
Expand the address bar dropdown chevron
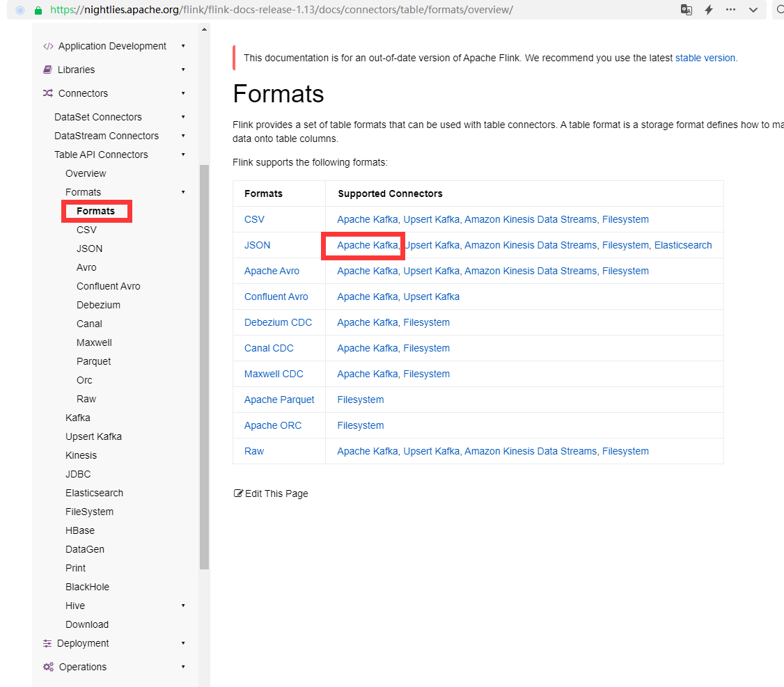point(753,10)
